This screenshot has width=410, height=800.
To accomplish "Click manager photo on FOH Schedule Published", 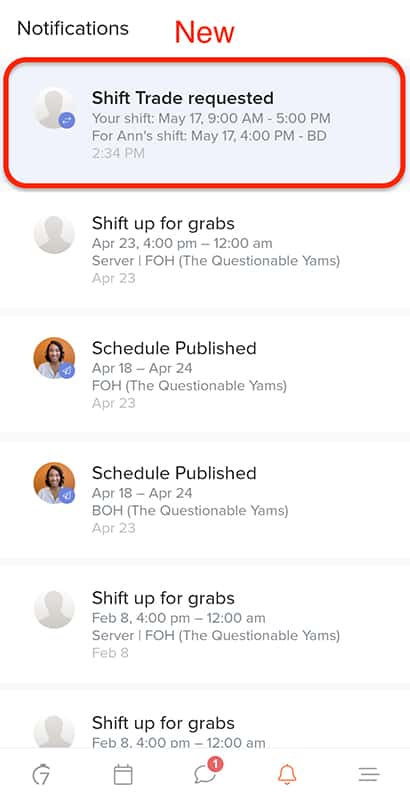I will (x=54, y=358).
